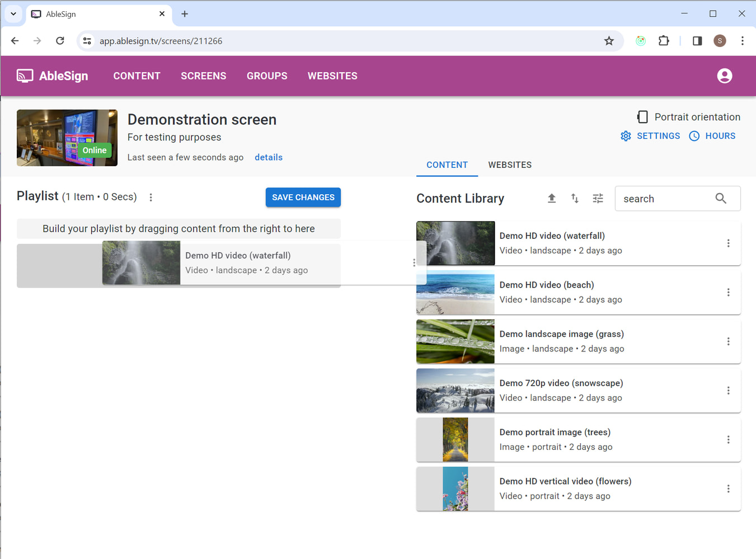The height and width of the screenshot is (559, 756).
Task: Click the sort arrows icon in Content Library
Action: (x=575, y=199)
